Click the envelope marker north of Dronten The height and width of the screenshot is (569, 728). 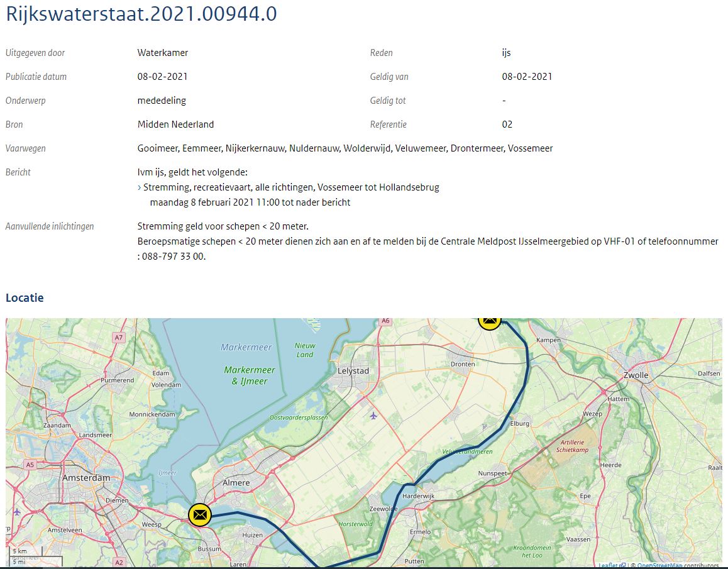click(489, 321)
